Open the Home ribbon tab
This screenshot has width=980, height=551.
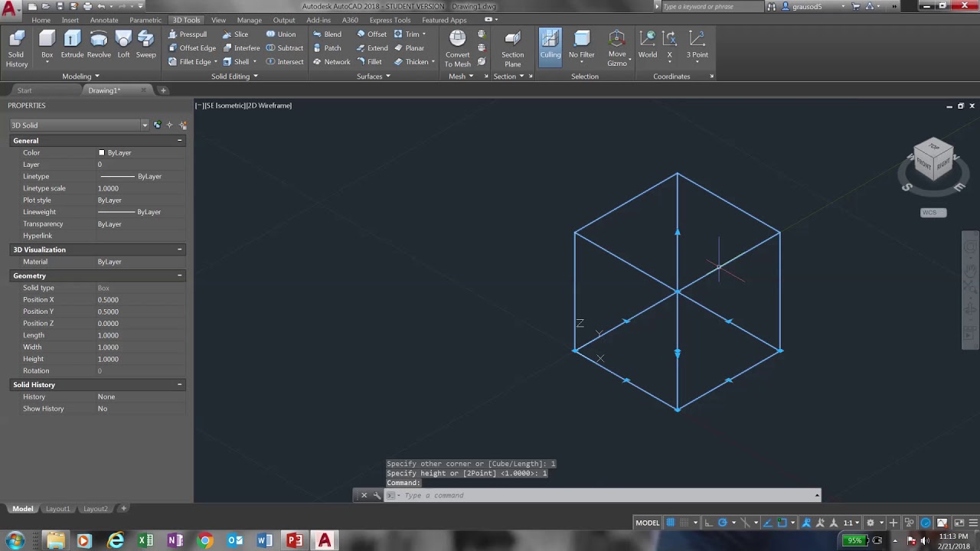[x=41, y=20]
